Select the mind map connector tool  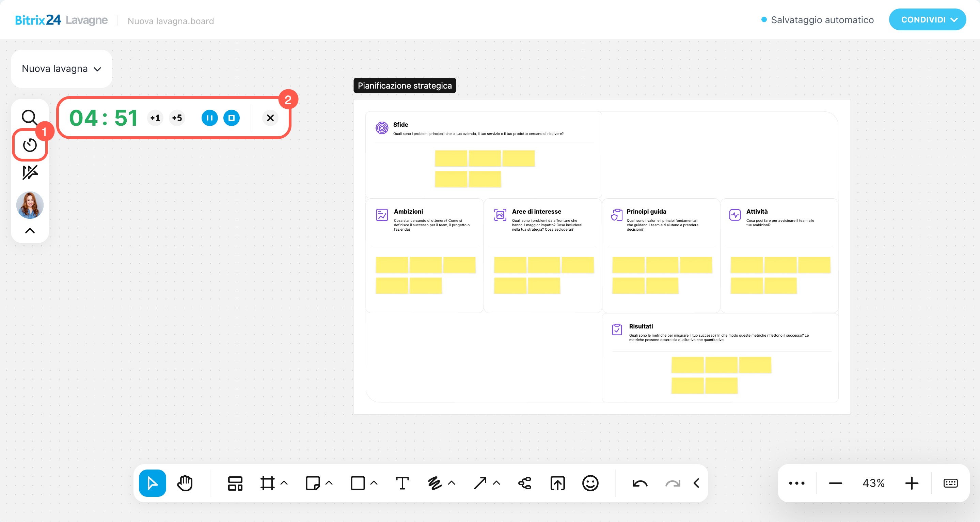525,483
